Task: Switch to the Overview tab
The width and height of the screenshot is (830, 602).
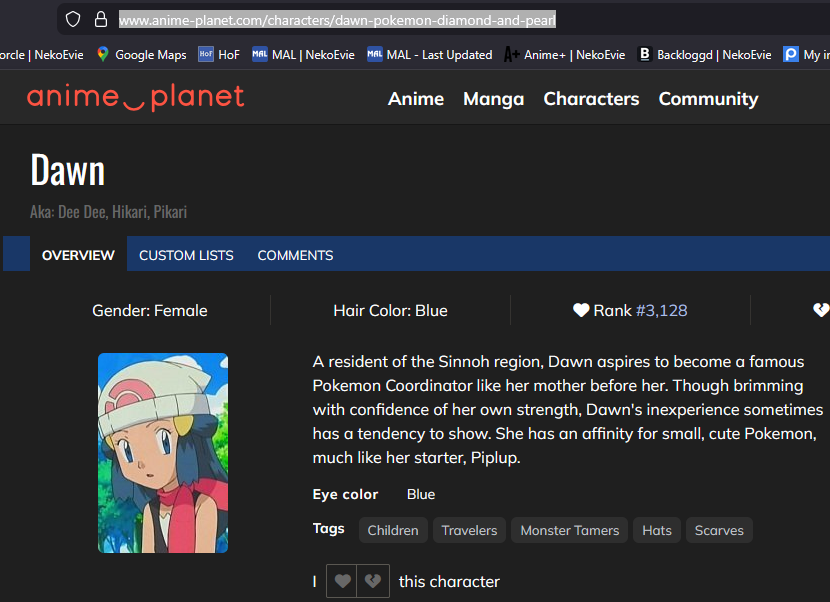Action: click(78, 254)
